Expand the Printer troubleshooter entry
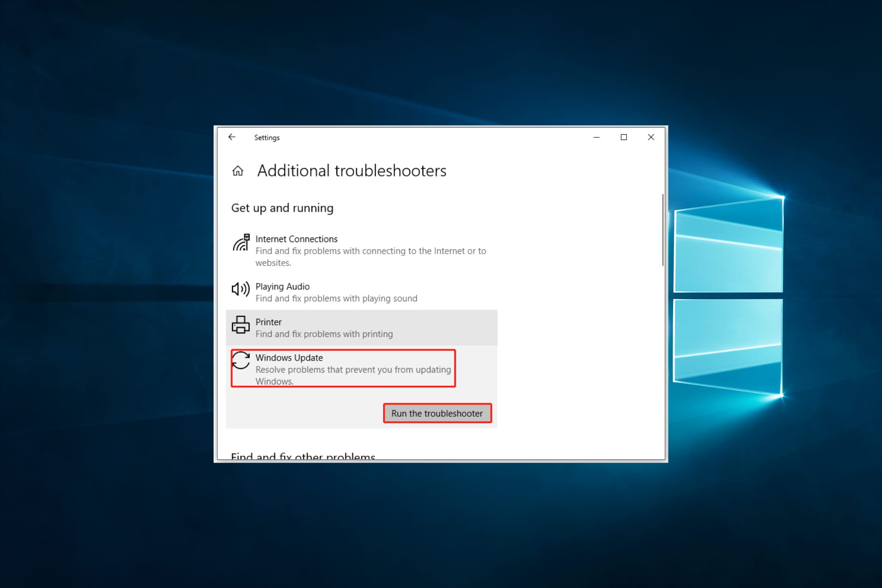 [269, 322]
